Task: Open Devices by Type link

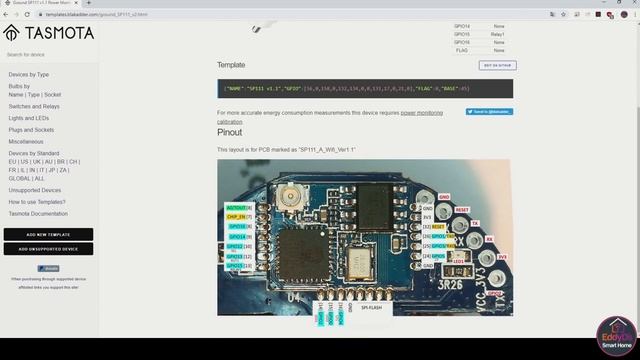Action: pos(29,74)
